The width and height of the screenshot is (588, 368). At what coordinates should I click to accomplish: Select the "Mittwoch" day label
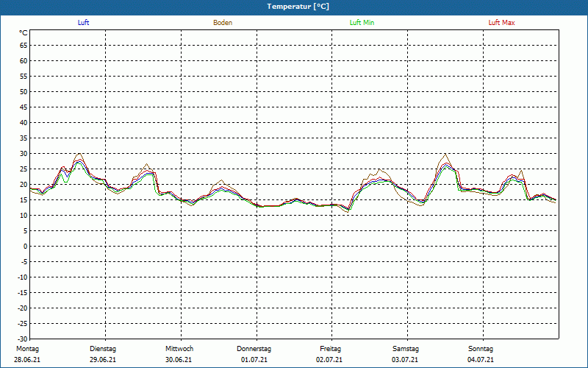click(x=179, y=349)
